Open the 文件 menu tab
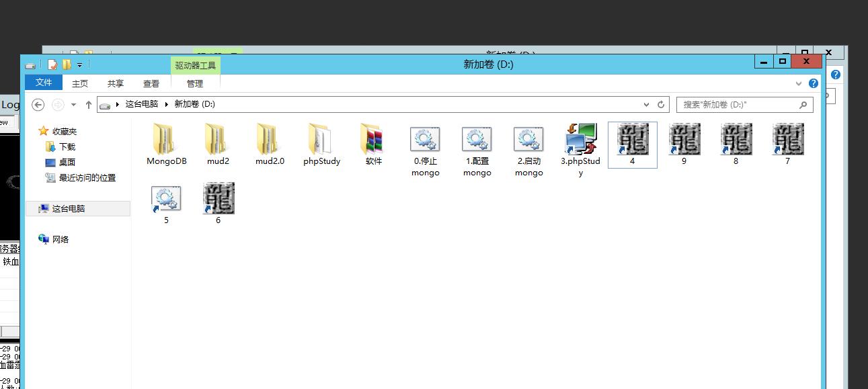The height and width of the screenshot is (389, 868). [44, 83]
